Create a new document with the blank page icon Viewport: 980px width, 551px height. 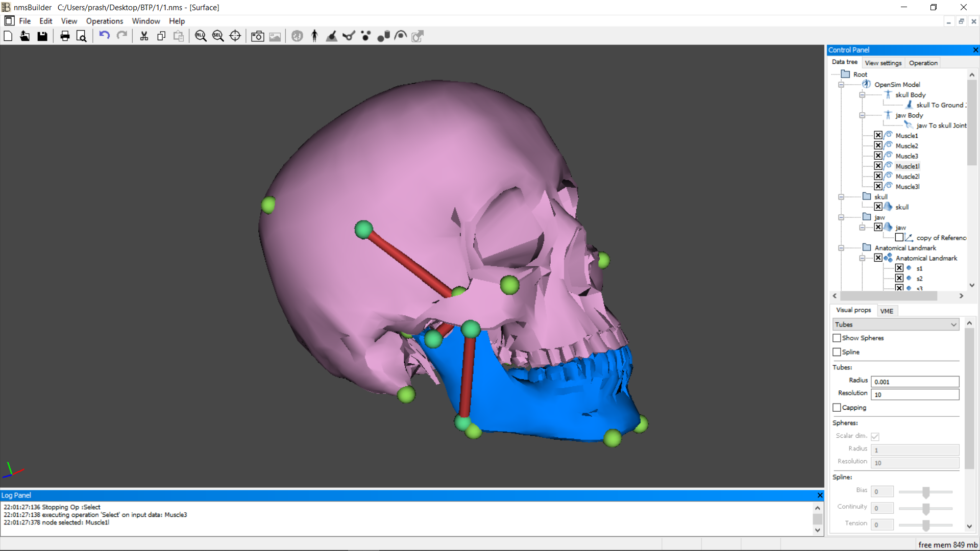[x=8, y=36]
